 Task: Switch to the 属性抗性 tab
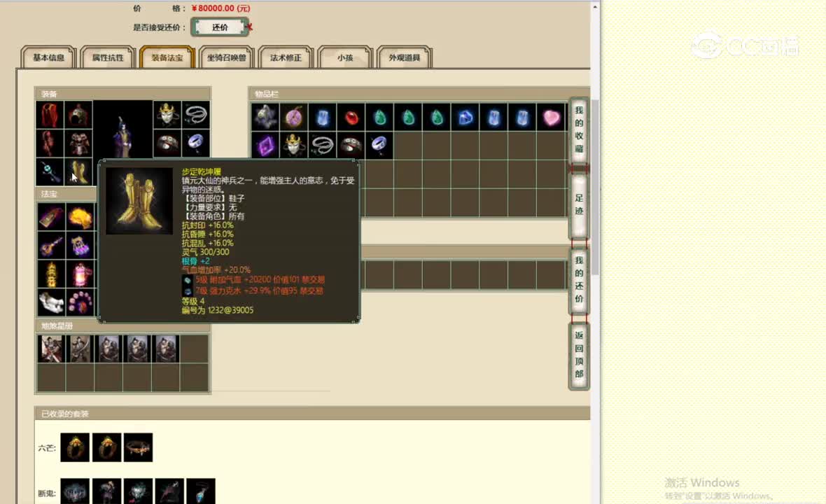(108, 57)
